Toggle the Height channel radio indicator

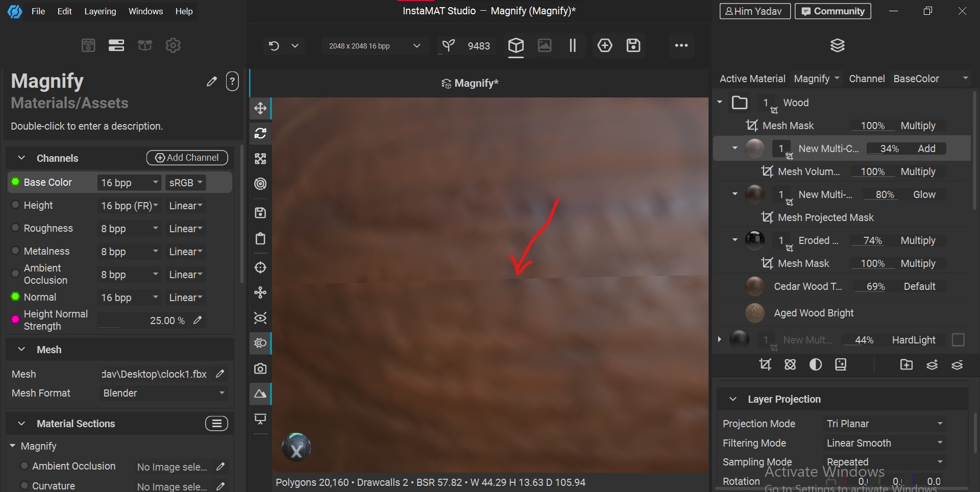[15, 205]
